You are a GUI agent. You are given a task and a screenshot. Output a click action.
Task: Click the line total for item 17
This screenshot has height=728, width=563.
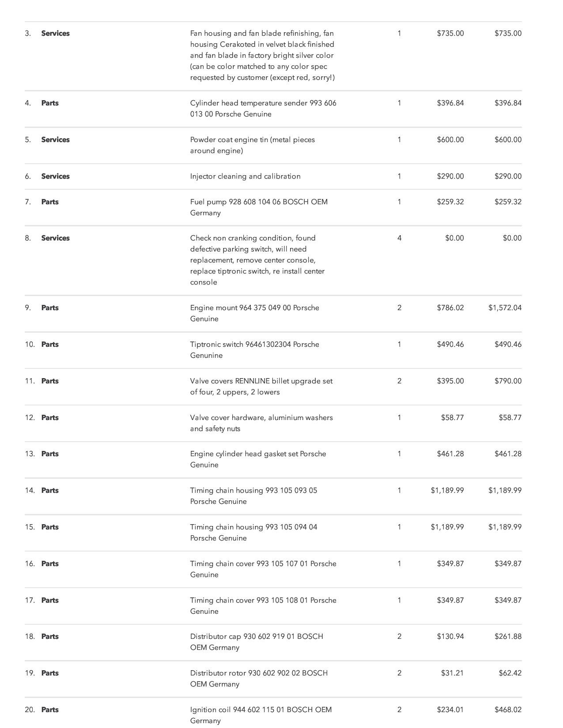pos(508,600)
